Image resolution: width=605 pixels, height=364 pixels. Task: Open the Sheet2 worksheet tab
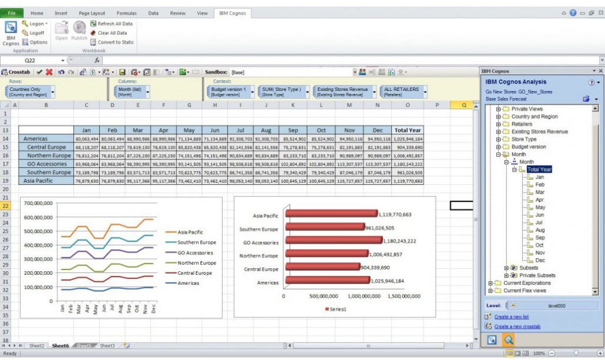(37, 346)
